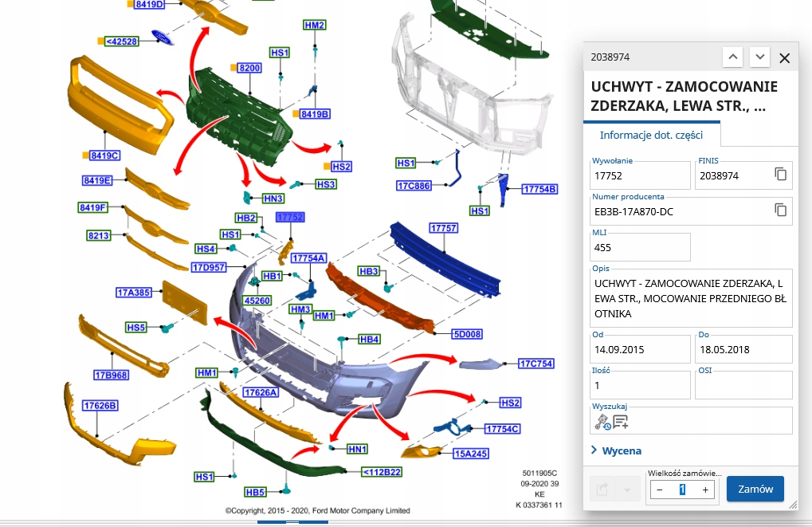
Task: Select callout 17A385 license plate bracket
Action: [134, 293]
